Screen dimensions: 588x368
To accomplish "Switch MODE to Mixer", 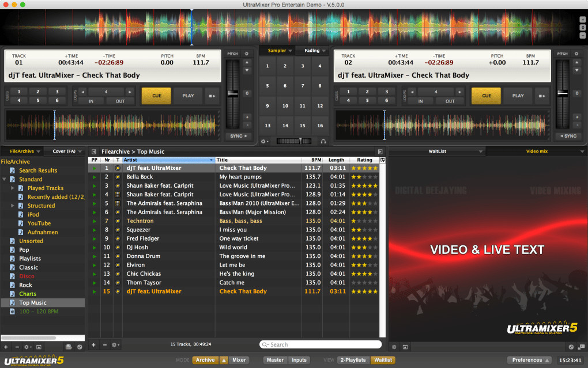I will pyautogui.click(x=239, y=360).
